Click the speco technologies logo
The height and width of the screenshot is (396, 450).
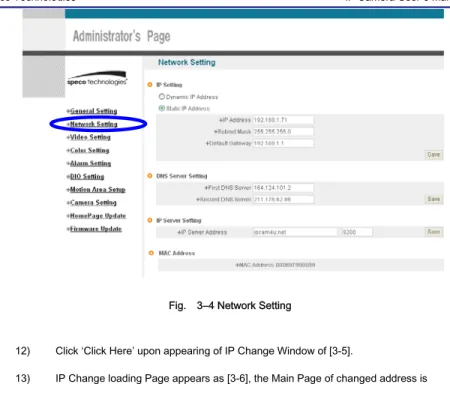click(x=97, y=78)
